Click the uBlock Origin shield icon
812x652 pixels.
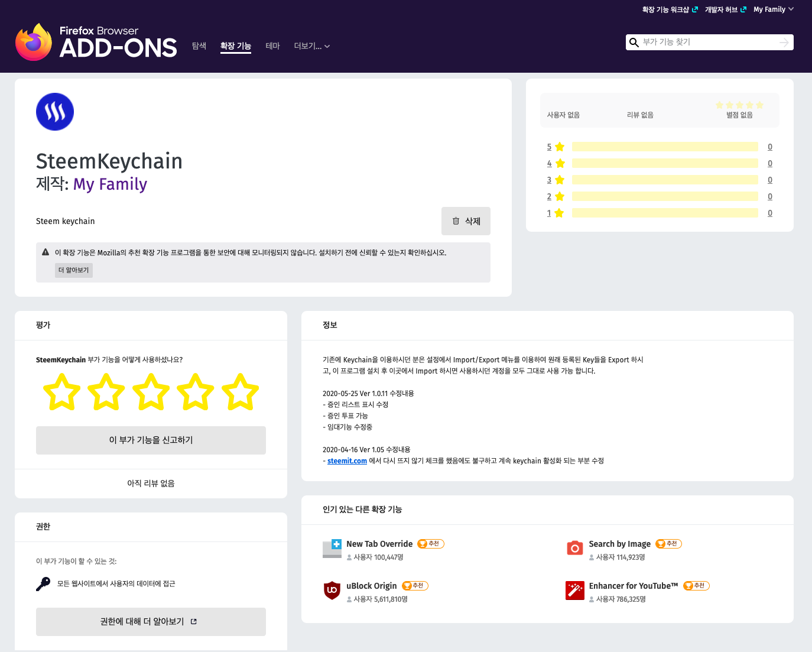click(x=332, y=591)
